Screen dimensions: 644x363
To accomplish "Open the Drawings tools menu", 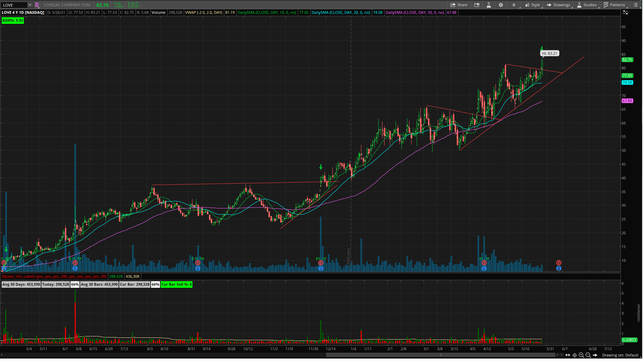I will [560, 5].
